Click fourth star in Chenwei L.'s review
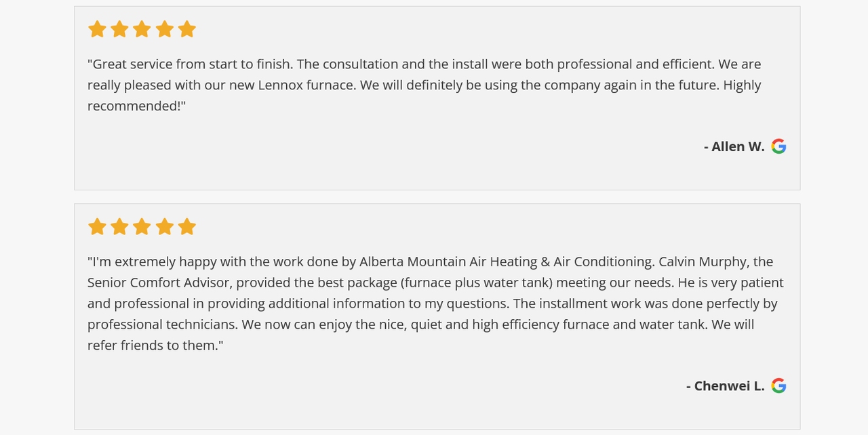The width and height of the screenshot is (868, 435). [x=165, y=226]
